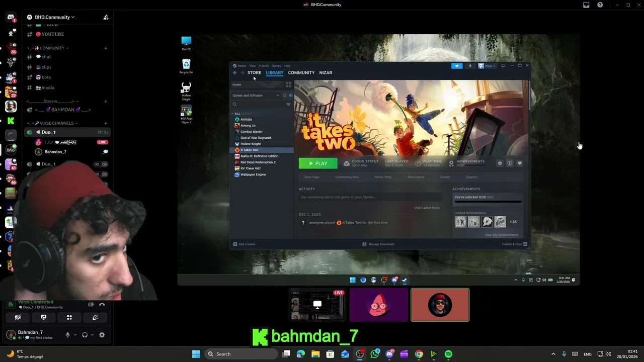The height and width of the screenshot is (362, 644).
Task: Click the Steam activity status input
Action: 371,197
